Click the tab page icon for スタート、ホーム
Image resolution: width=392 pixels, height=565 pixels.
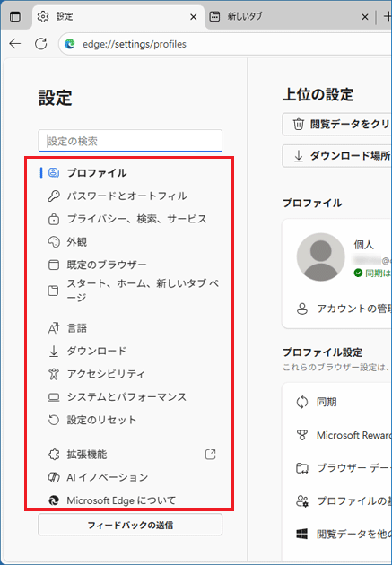(53, 291)
